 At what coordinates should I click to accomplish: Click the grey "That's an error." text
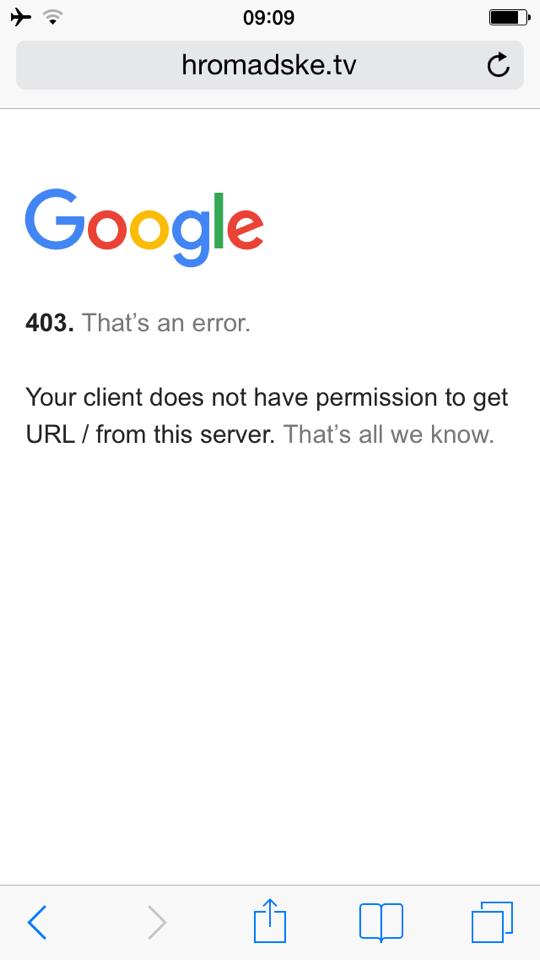tap(166, 323)
